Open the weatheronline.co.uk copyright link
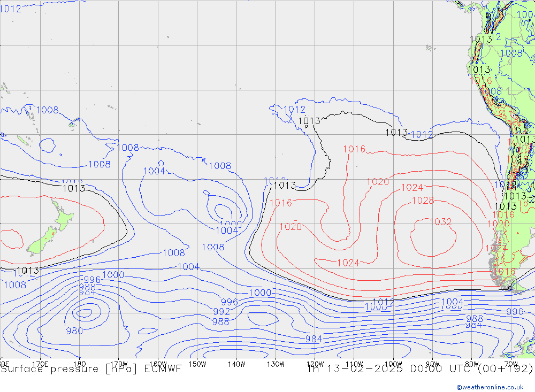The height and width of the screenshot is (392, 535). click(490, 387)
